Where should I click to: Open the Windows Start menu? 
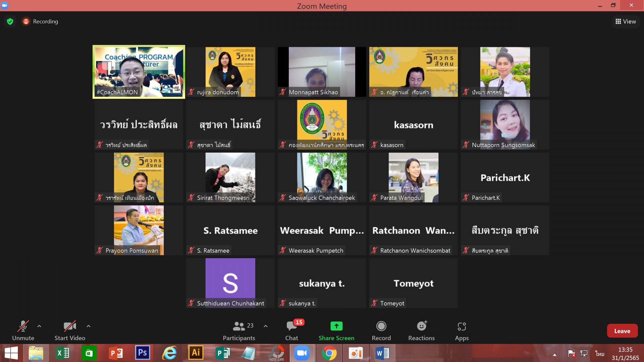point(11,353)
